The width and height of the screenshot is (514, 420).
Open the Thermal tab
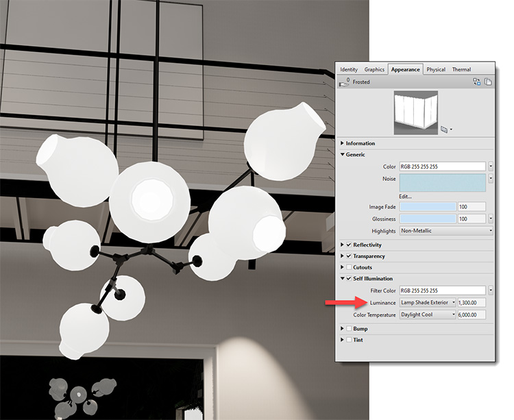461,69
